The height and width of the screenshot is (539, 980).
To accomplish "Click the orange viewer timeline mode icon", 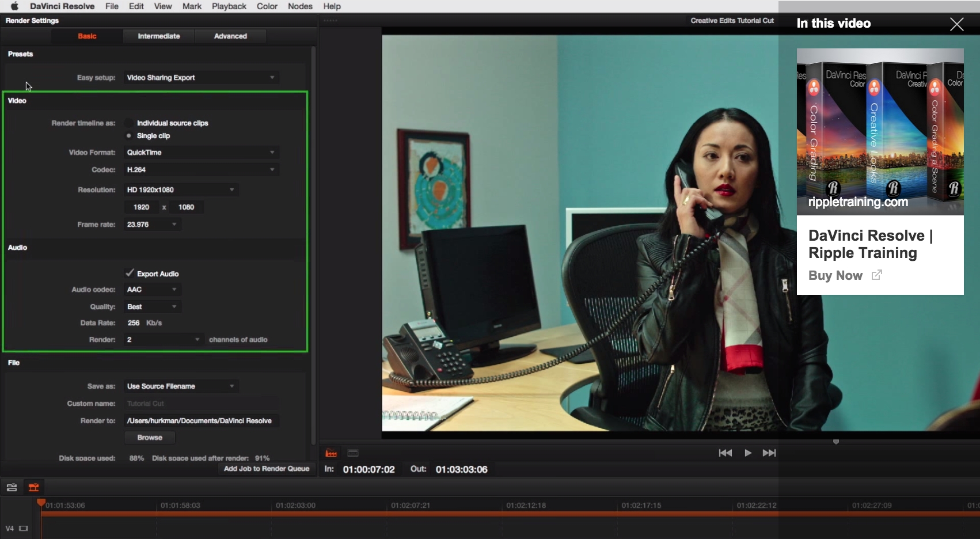I will click(331, 453).
